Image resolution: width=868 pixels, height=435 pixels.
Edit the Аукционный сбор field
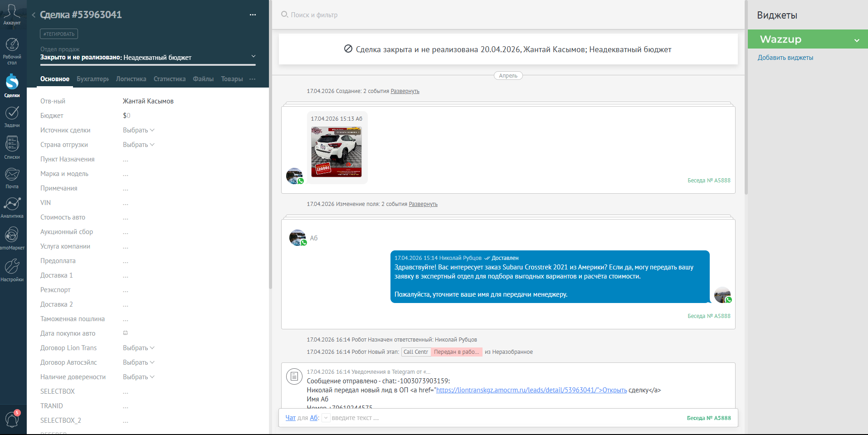[126, 232]
